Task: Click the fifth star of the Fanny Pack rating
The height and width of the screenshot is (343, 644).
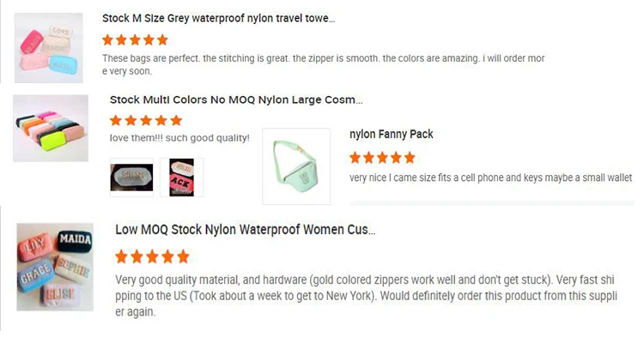Action: click(x=410, y=158)
